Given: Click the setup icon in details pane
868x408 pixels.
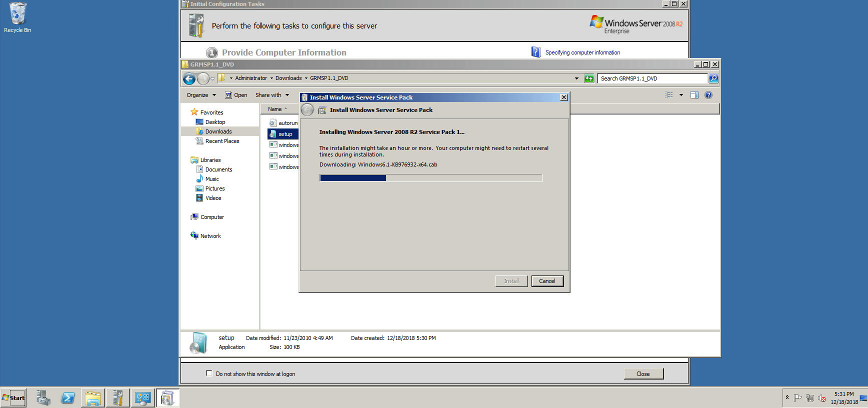Looking at the screenshot, I should click(198, 343).
